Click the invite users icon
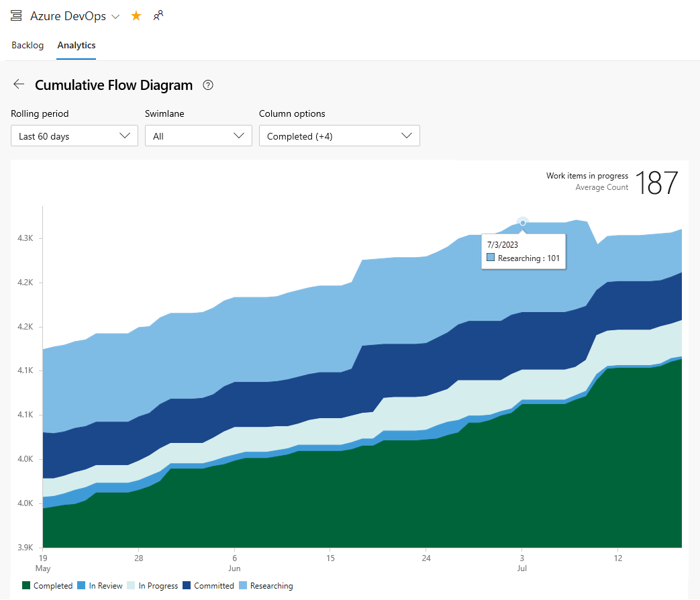This screenshot has height=600, width=700. [158, 15]
